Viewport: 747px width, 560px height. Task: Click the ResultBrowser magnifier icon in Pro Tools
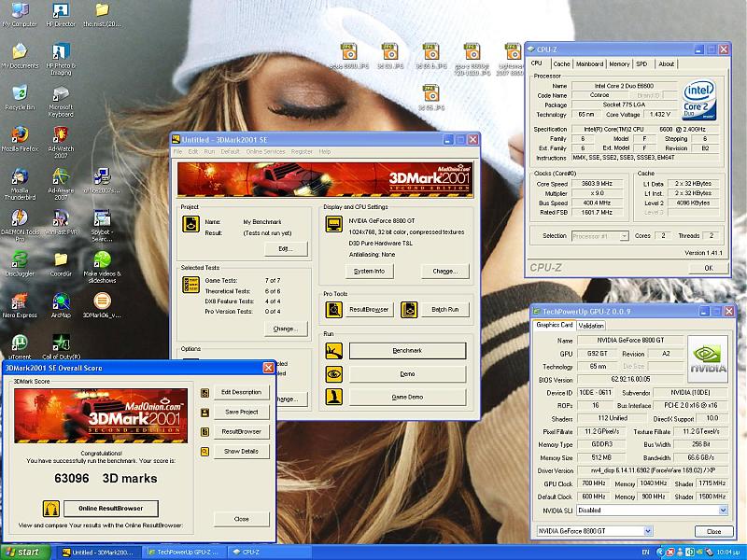[333, 310]
